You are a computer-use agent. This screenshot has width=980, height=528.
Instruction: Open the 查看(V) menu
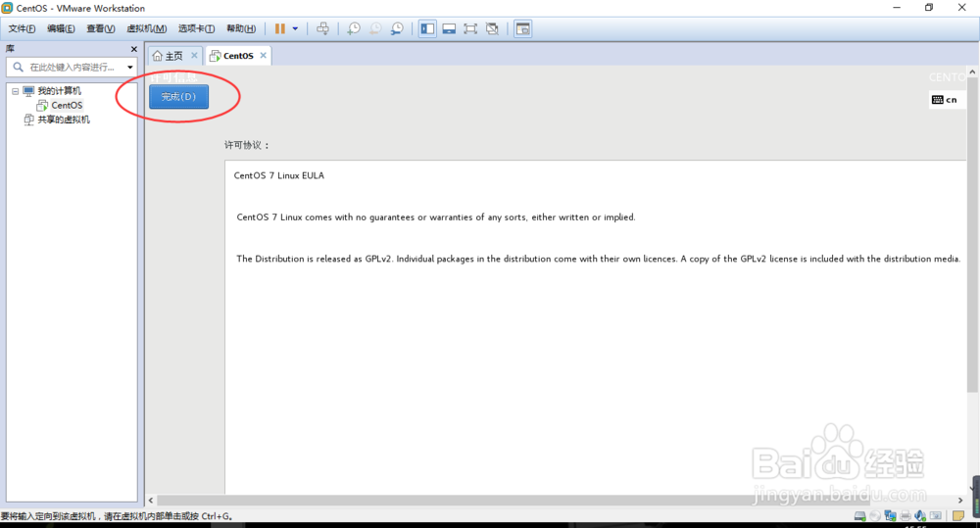tap(101, 28)
